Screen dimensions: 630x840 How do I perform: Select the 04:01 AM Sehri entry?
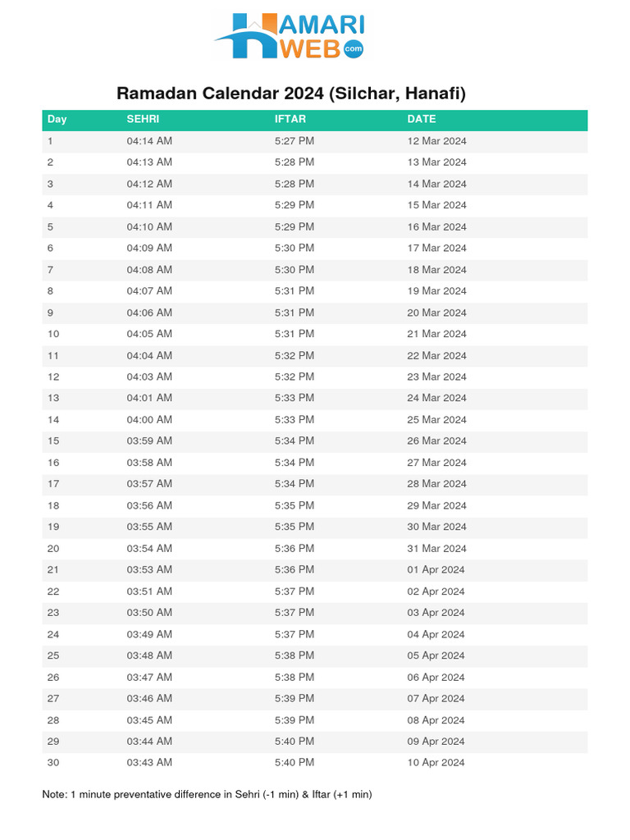click(149, 398)
